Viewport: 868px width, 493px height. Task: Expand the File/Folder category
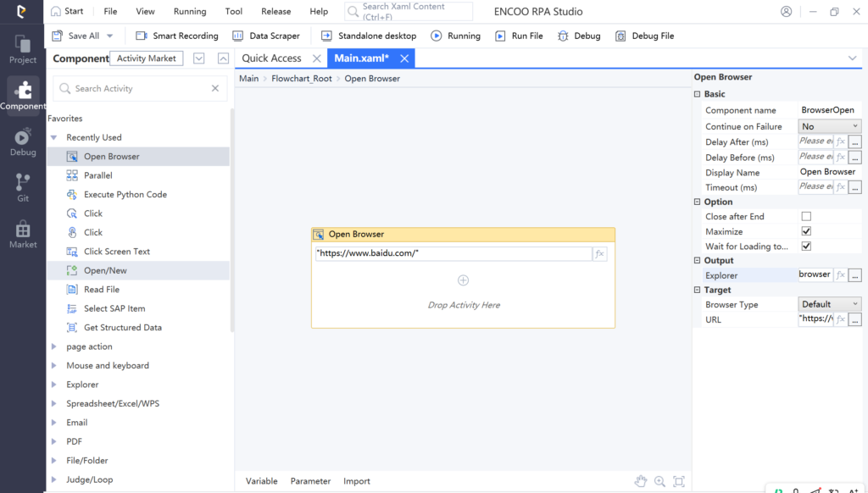(53, 460)
